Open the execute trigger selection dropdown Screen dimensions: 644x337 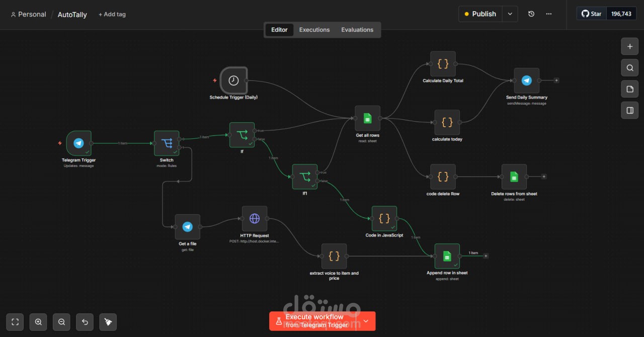[x=366, y=321]
